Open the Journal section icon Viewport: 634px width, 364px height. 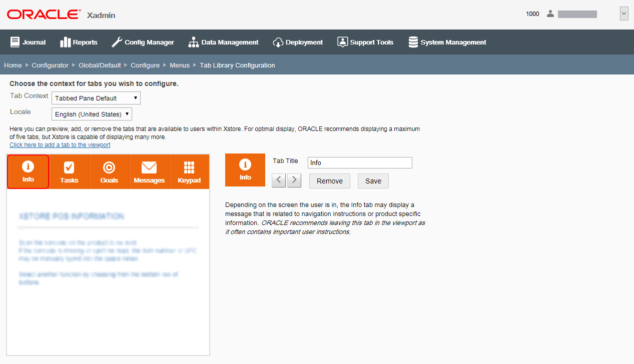(16, 42)
